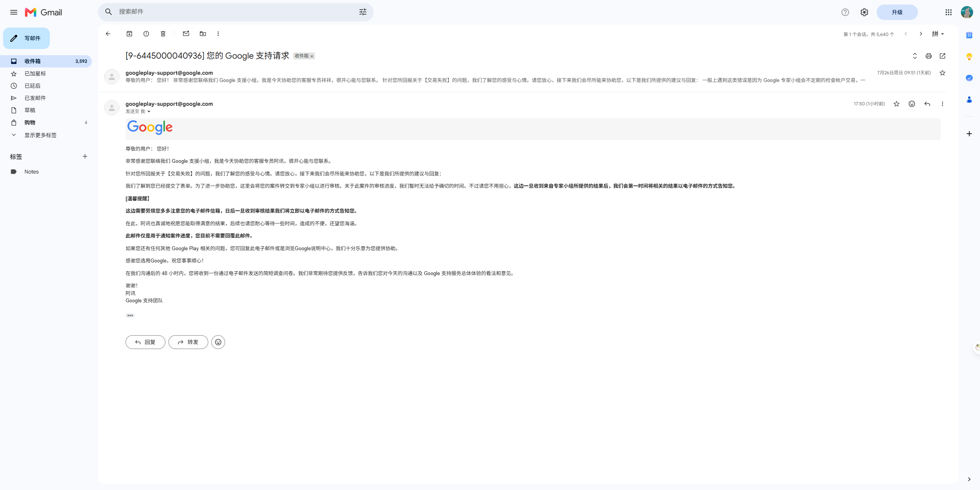This screenshot has width=980, height=490.
Task: Delete this conversation
Action: click(163, 34)
